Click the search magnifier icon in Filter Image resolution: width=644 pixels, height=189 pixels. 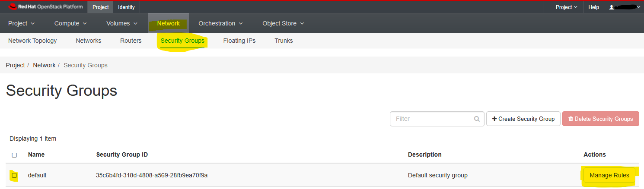pos(477,119)
